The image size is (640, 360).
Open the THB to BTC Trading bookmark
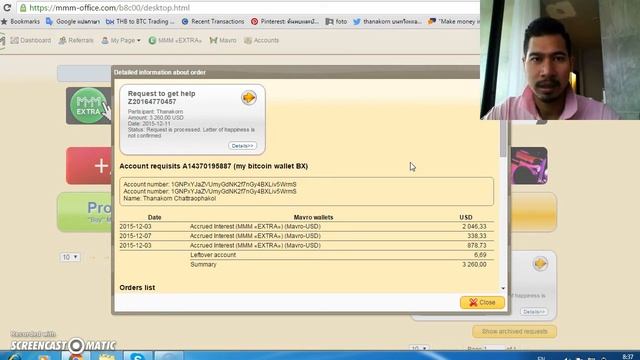pos(140,21)
